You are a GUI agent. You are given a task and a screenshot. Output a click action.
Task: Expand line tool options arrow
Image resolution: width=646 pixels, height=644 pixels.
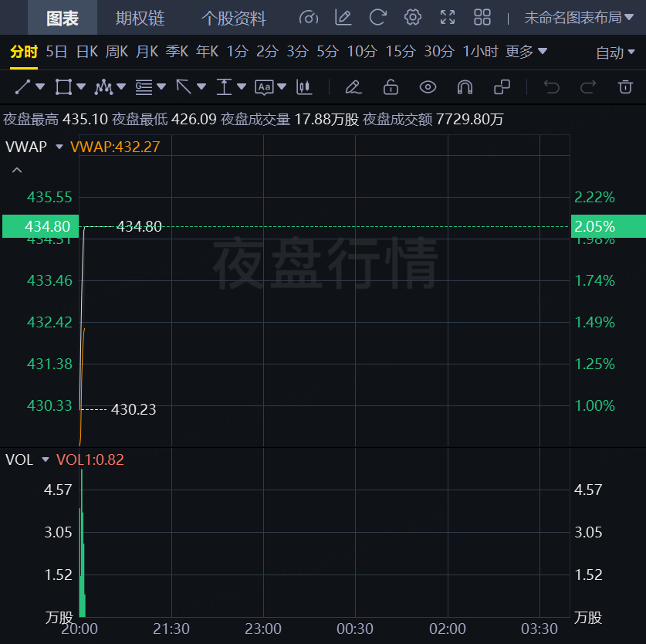coord(40,87)
